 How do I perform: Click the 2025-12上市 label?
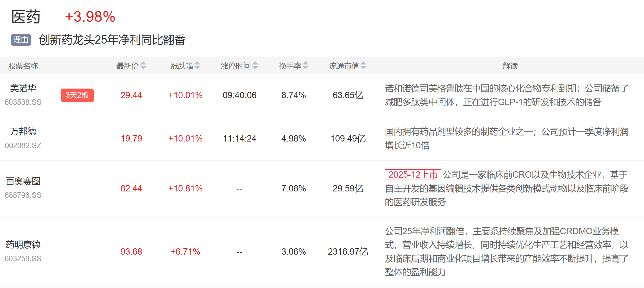point(413,175)
